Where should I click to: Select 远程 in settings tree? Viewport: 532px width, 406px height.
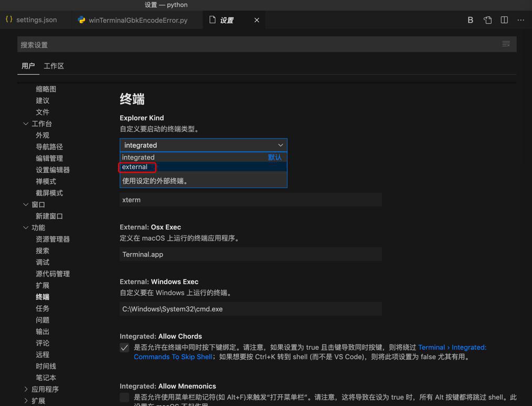42,355
